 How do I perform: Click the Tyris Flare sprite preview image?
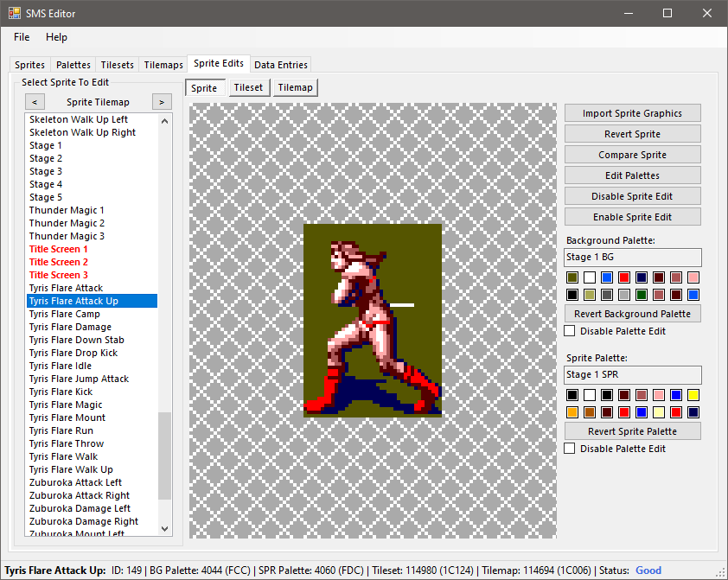[373, 320]
